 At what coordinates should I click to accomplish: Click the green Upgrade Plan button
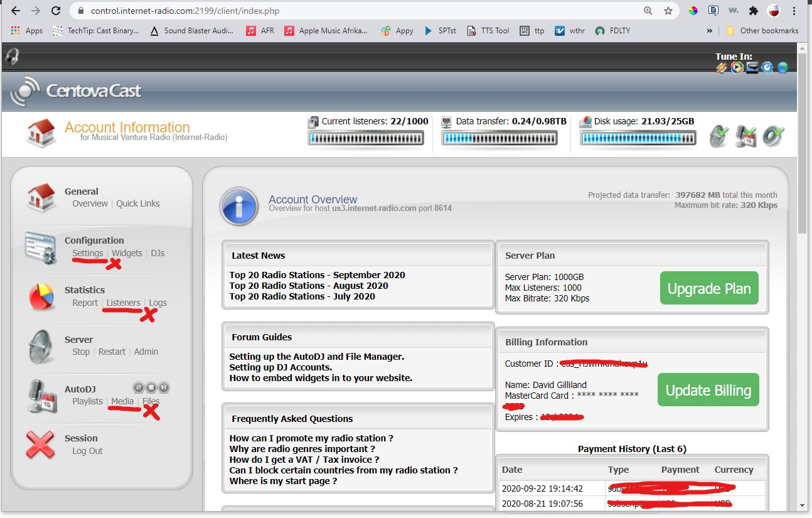[709, 289]
